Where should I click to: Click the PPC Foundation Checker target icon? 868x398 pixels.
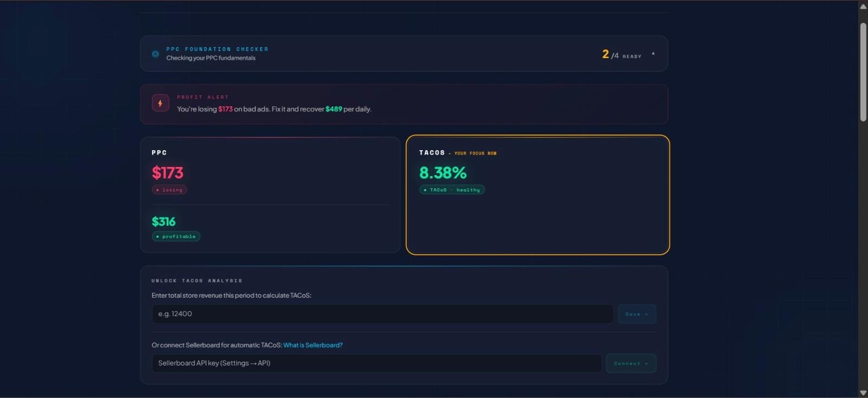click(155, 54)
